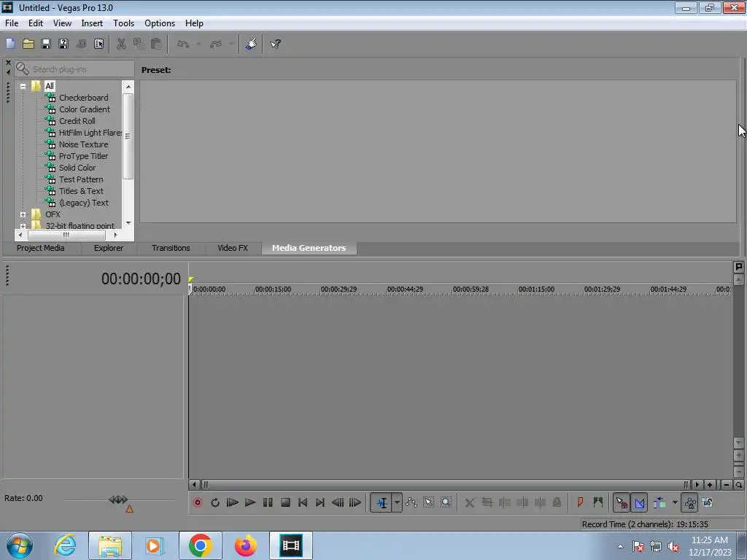The image size is (747, 560).
Task: Select the Zoom Edit tool
Action: (446, 502)
